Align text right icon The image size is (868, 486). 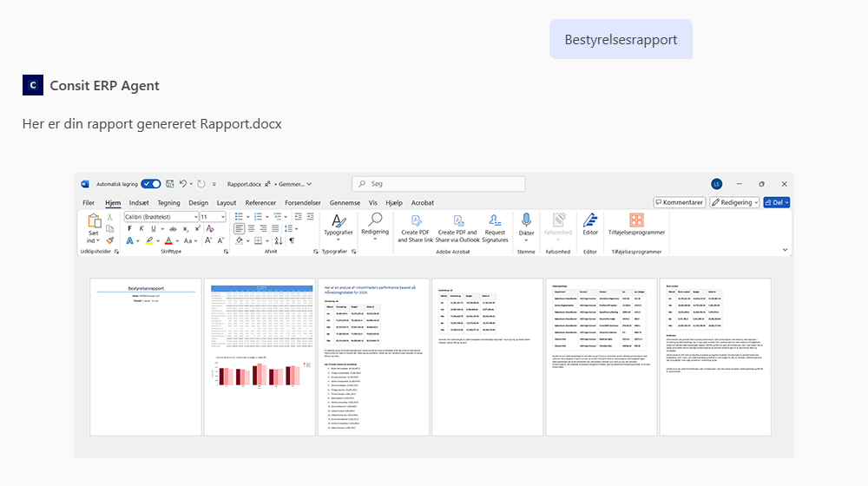coord(264,228)
